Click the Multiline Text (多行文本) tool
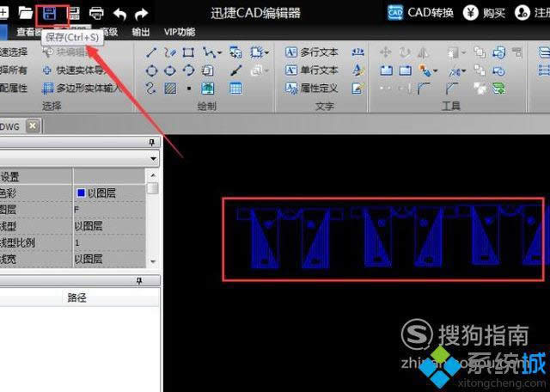 coord(311,52)
